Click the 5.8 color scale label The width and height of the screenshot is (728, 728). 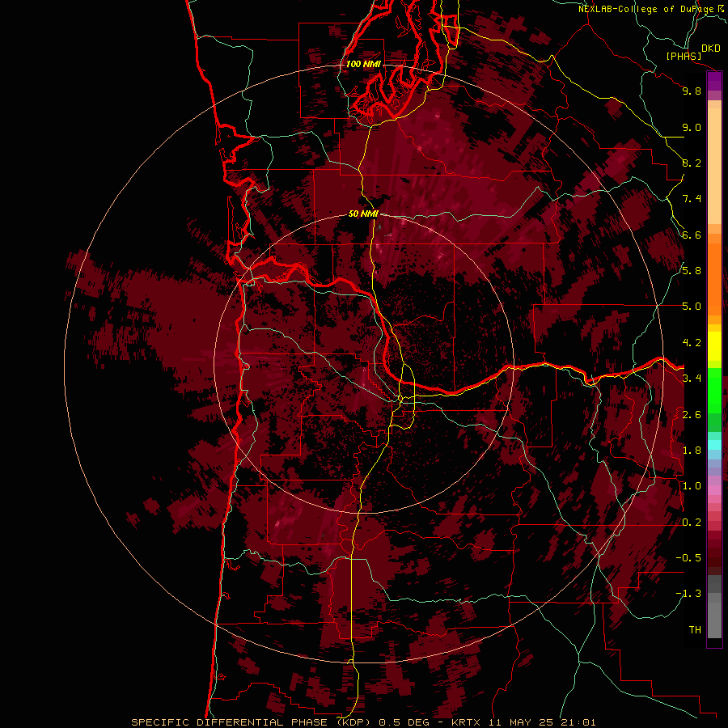(692, 271)
